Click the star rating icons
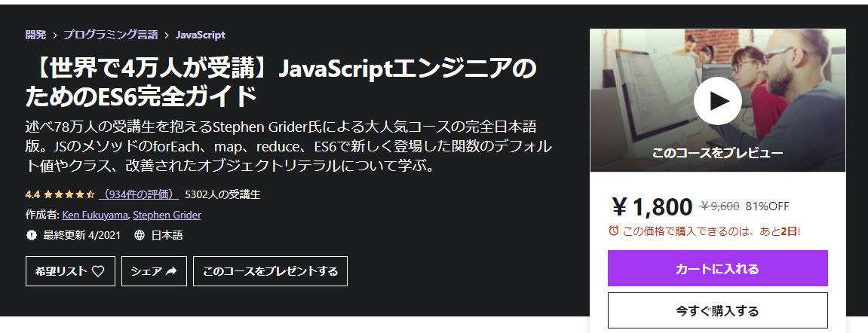 click(69, 194)
